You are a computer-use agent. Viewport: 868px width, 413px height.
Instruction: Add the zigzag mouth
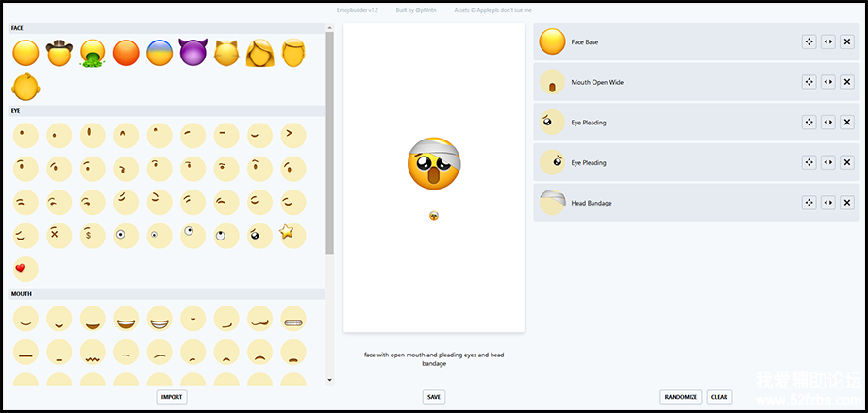pyautogui.click(x=92, y=353)
